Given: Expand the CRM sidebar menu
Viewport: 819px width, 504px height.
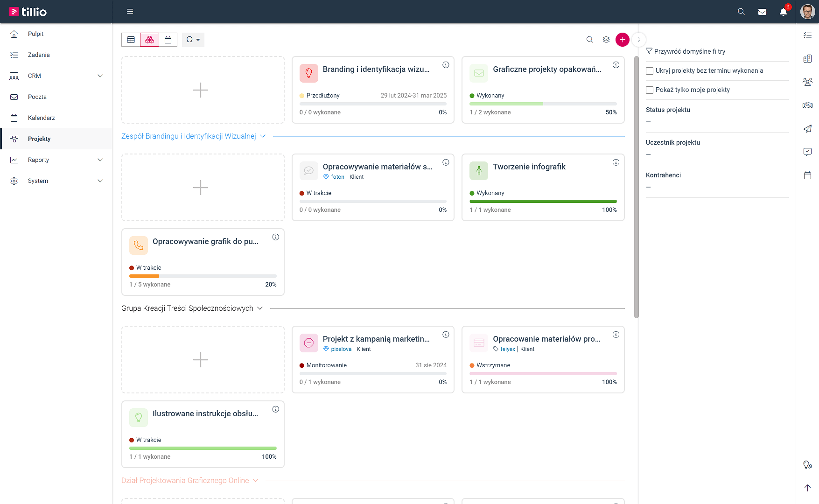Looking at the screenshot, I should click(56, 76).
